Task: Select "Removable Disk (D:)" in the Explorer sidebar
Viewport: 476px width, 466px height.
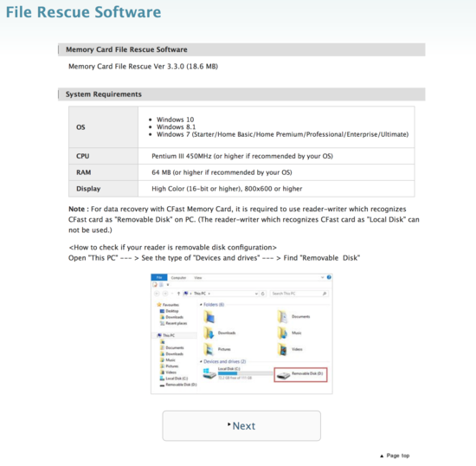Action: (x=178, y=385)
